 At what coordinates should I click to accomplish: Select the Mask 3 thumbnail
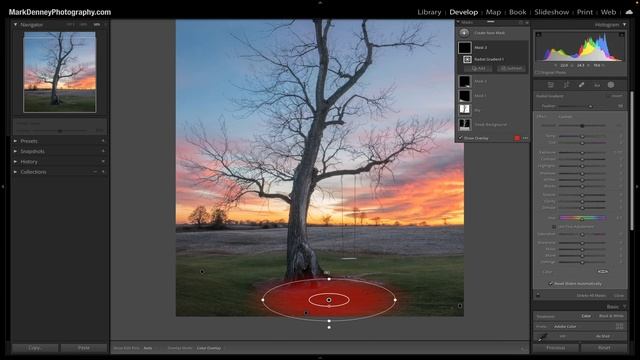464,48
